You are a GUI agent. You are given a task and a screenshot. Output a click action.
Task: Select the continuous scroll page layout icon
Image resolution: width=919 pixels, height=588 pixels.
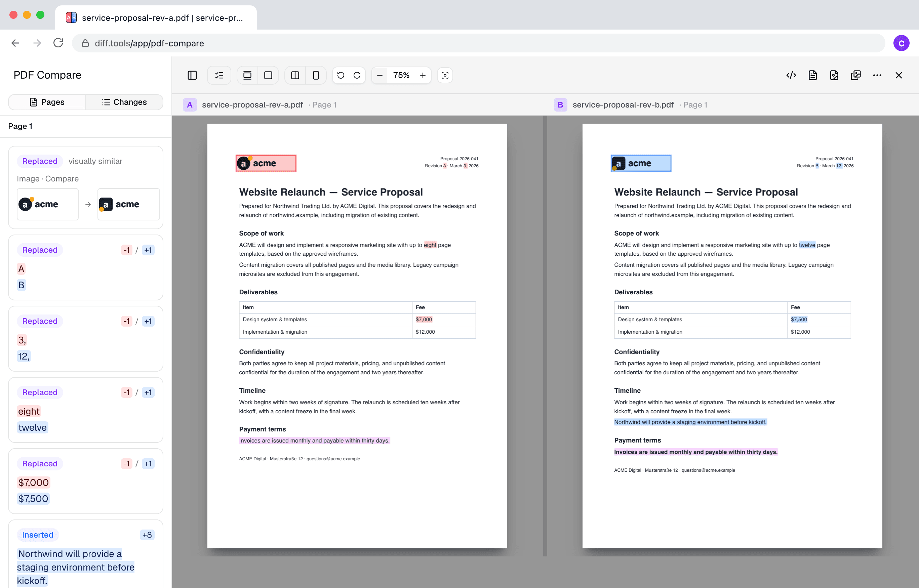pos(247,75)
